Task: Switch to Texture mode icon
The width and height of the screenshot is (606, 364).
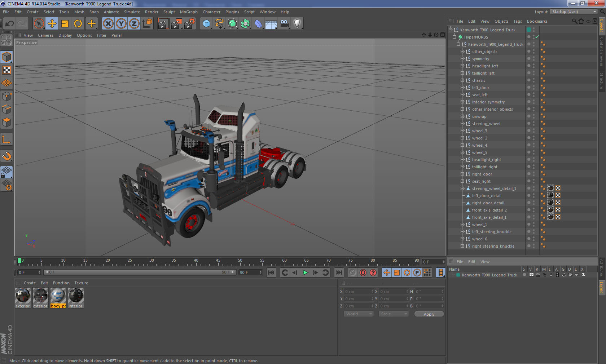Action: [x=7, y=70]
